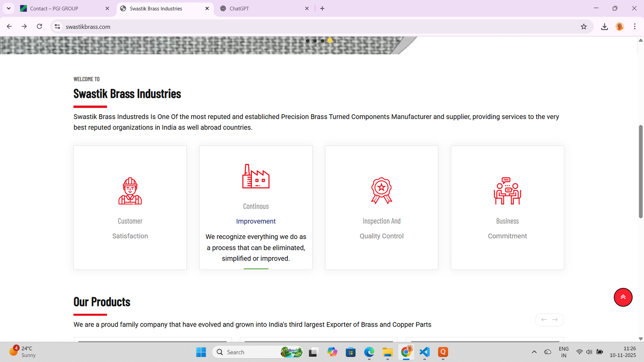Select the yellow active slider dot

(x=330, y=41)
